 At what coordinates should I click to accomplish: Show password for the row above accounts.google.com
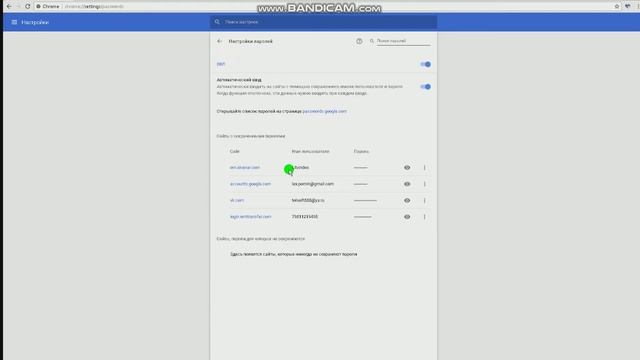click(407, 168)
